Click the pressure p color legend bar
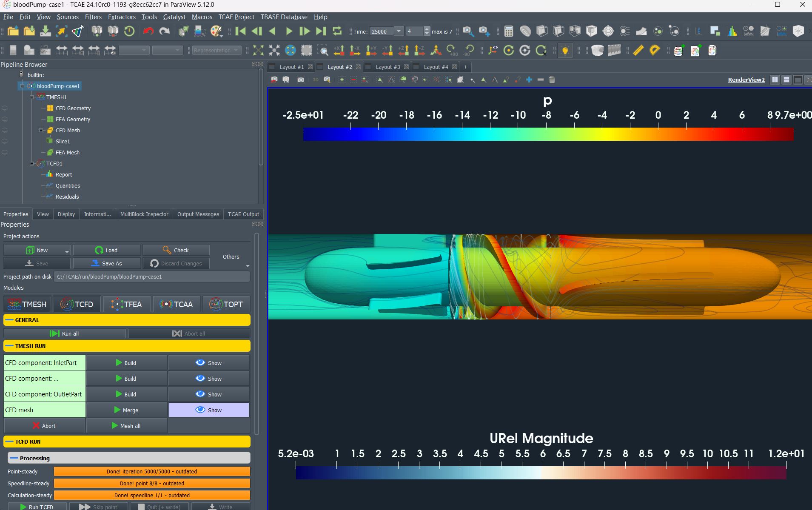Screen dimensions: 812x510 pos(548,134)
